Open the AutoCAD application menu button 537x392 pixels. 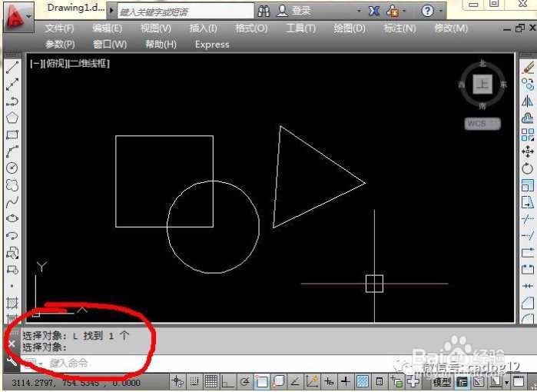pyautogui.click(x=18, y=16)
